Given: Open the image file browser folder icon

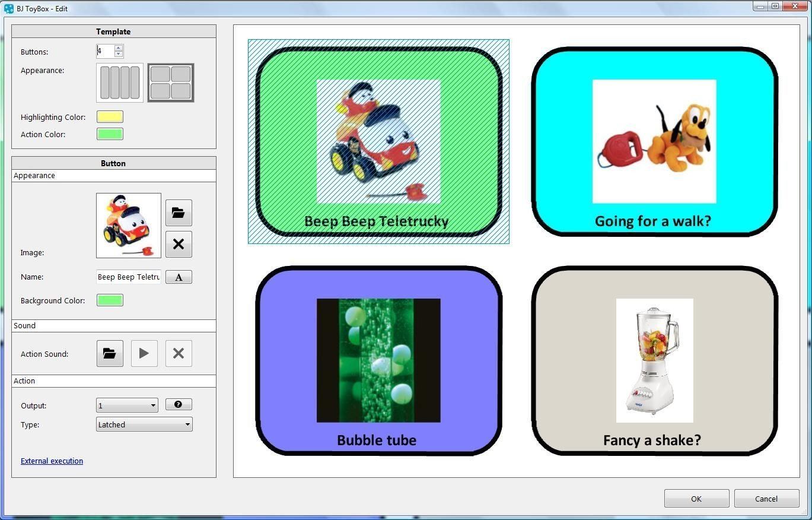Looking at the screenshot, I should click(x=179, y=213).
